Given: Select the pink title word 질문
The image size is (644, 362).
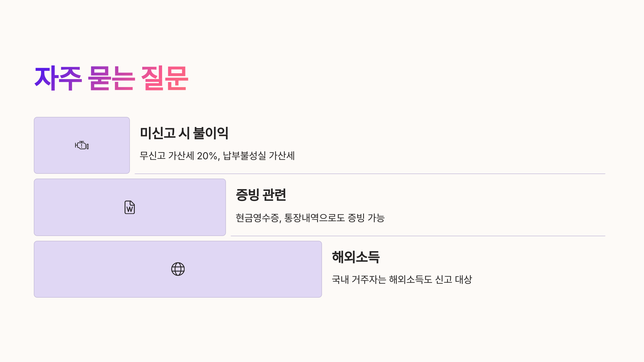Looking at the screenshot, I should point(164,78).
